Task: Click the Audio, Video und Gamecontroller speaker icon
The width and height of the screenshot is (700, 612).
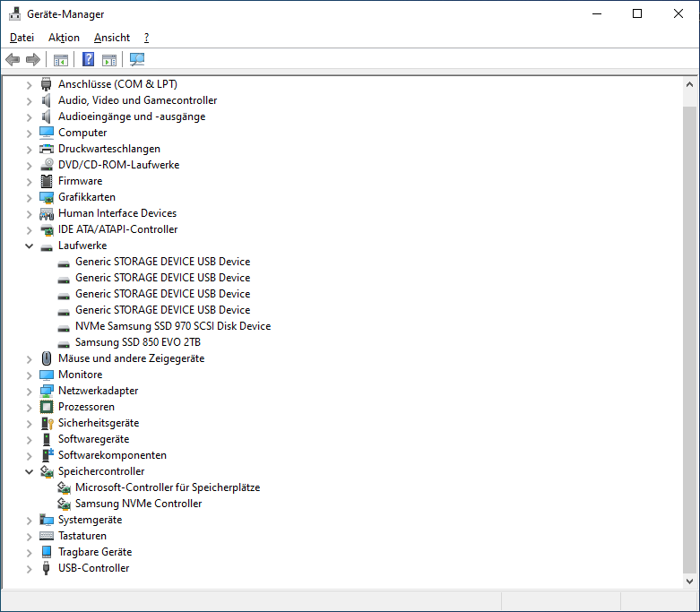Action: [47, 100]
